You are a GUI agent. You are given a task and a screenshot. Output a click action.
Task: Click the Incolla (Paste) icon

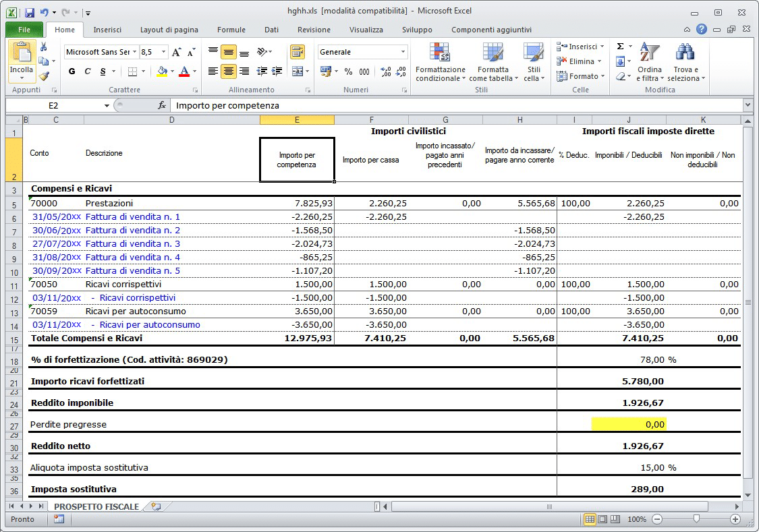point(22,52)
